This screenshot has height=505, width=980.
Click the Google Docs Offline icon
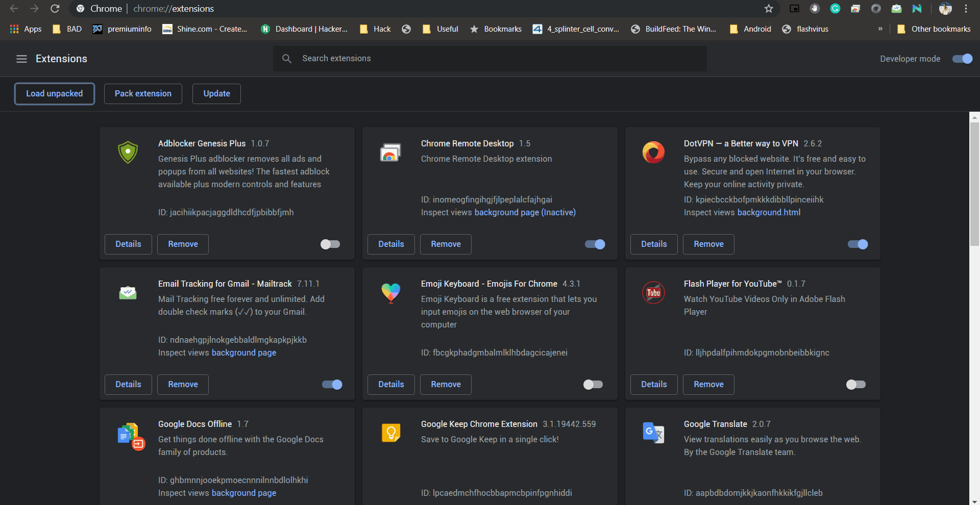point(131,436)
